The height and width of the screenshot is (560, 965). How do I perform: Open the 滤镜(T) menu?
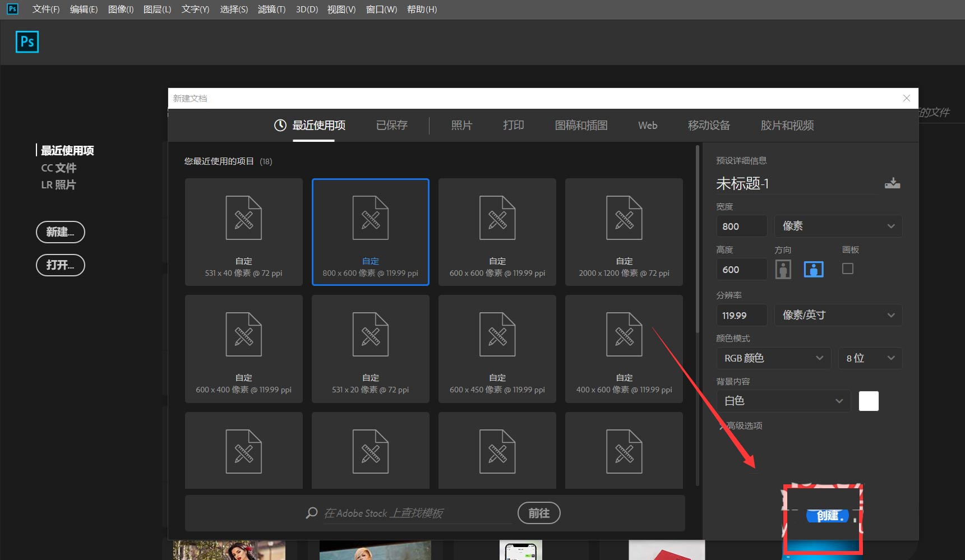pos(271,10)
